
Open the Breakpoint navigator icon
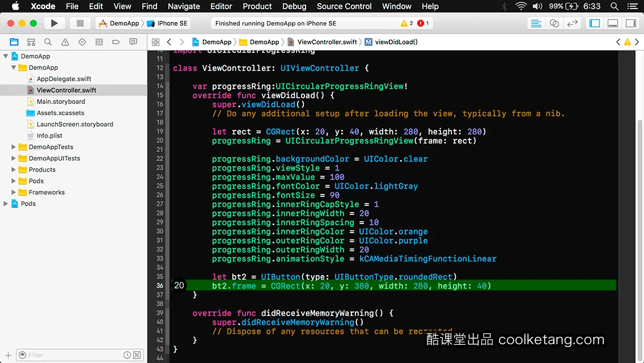[116, 42]
